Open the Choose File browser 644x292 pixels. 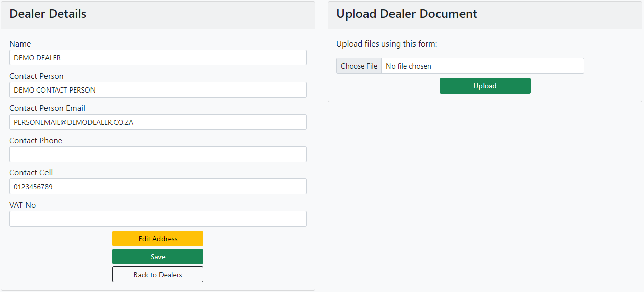click(x=359, y=66)
